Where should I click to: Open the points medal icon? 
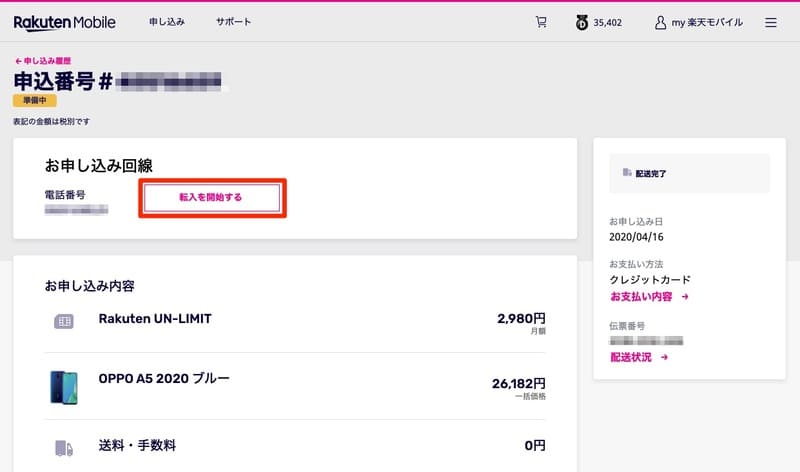click(x=582, y=22)
